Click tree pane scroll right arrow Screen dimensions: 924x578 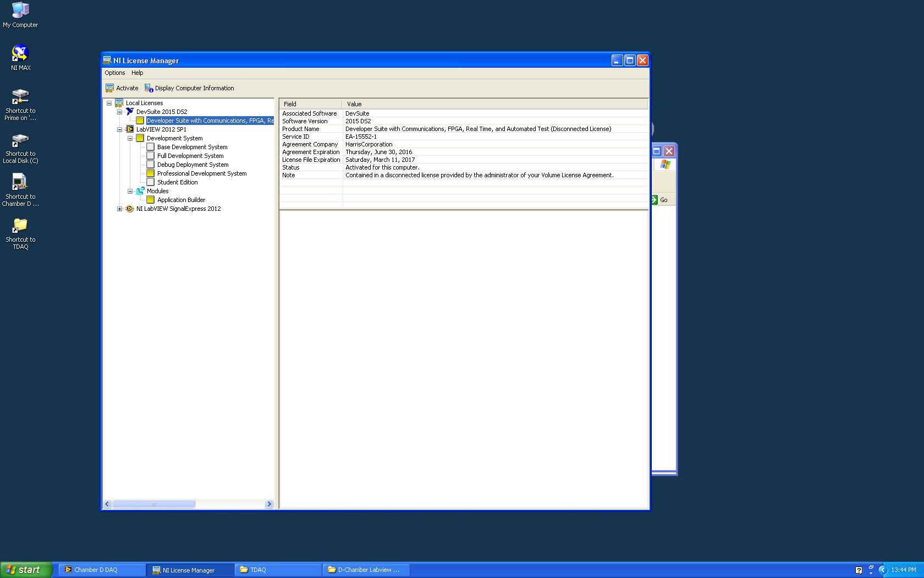pos(269,504)
